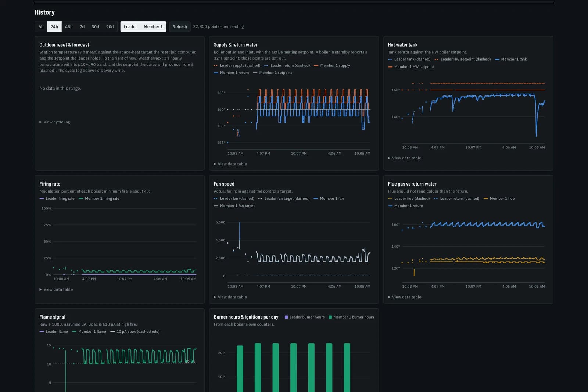Click Member 1 supply legend entry
This screenshot has width=588, height=392.
pyautogui.click(x=332, y=66)
